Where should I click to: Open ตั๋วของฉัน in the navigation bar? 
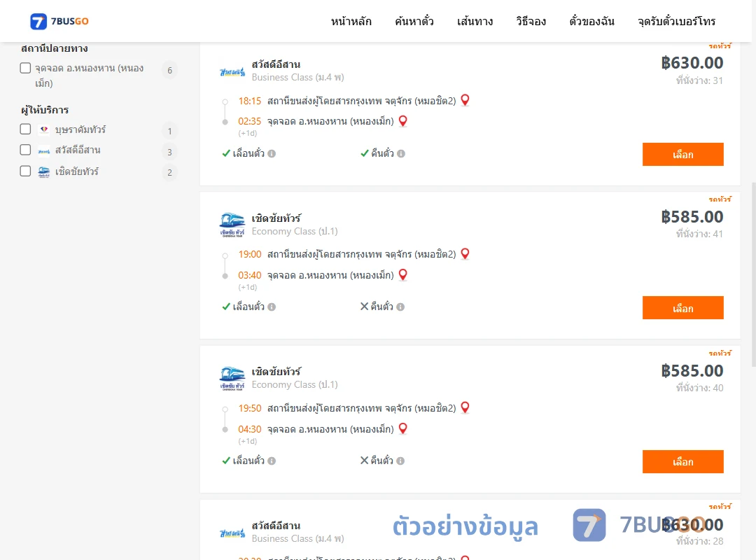click(x=591, y=21)
